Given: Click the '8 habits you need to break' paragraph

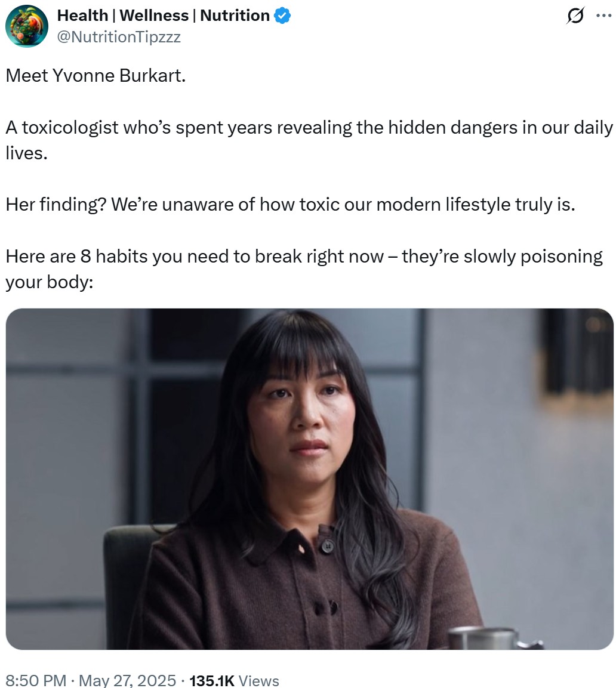Looking at the screenshot, I should [x=304, y=269].
